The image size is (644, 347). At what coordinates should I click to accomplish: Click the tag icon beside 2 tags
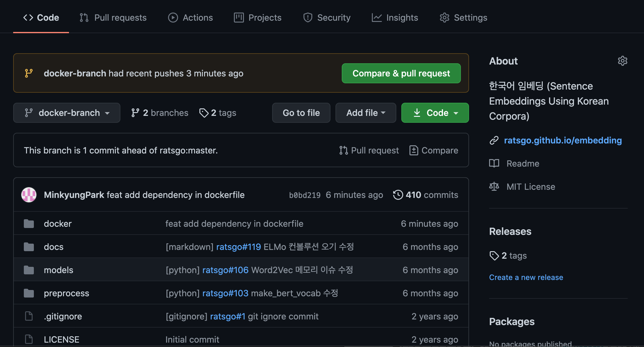tap(204, 113)
